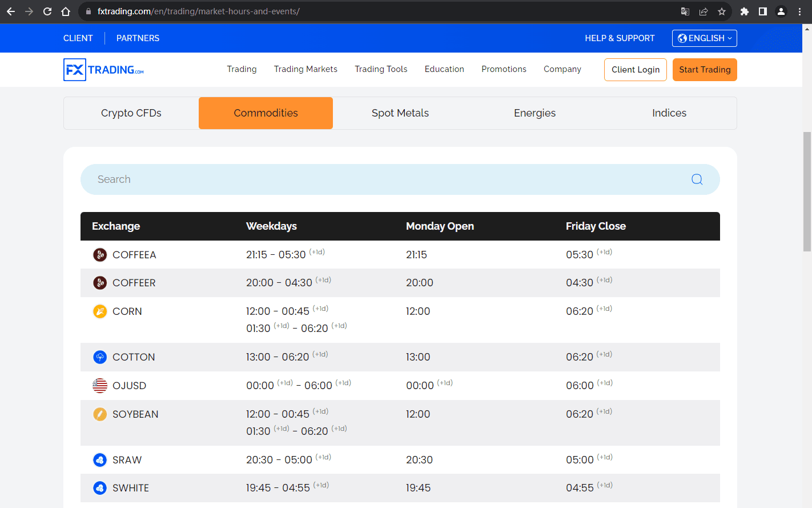The image size is (812, 508).
Task: Click the Friday Close column header
Action: pos(596,226)
